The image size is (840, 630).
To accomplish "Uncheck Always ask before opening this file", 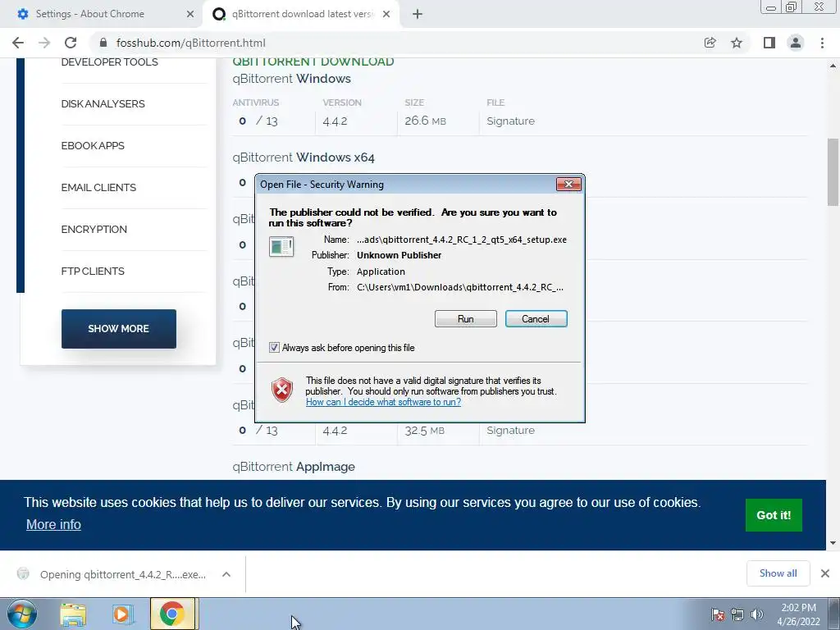I will coord(274,348).
